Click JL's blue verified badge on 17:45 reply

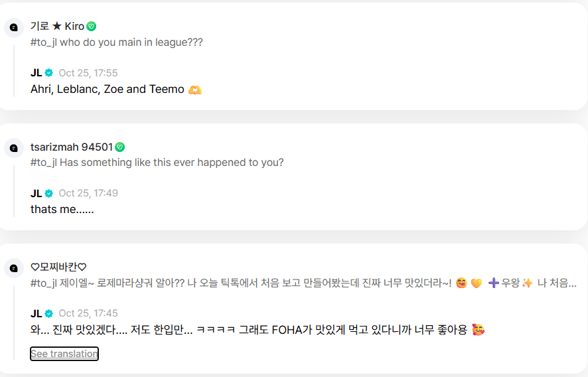pyautogui.click(x=48, y=313)
